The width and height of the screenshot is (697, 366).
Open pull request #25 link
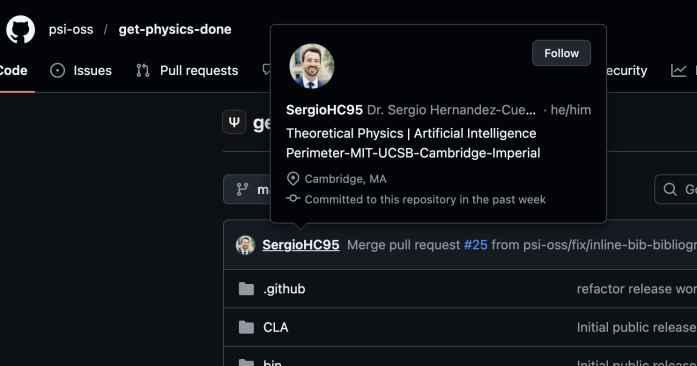pos(475,245)
